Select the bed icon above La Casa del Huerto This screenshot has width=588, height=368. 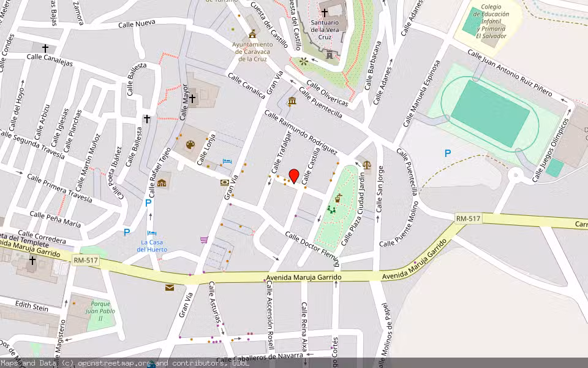(x=152, y=233)
